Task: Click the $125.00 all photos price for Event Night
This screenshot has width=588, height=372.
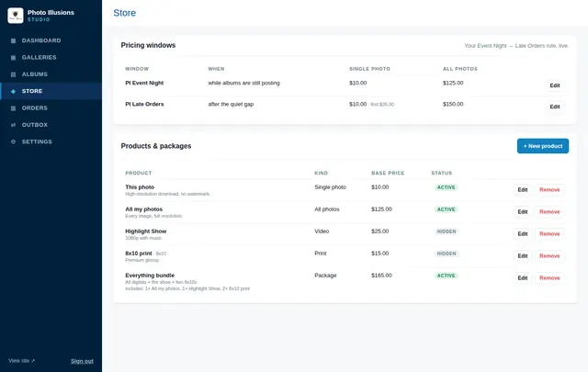Action: coord(453,83)
